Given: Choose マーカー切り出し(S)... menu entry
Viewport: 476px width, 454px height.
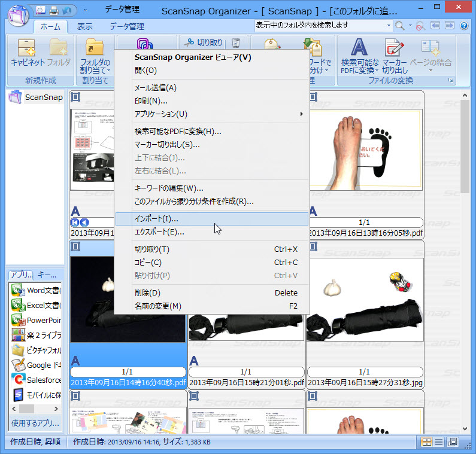Looking at the screenshot, I should click(x=212, y=145).
